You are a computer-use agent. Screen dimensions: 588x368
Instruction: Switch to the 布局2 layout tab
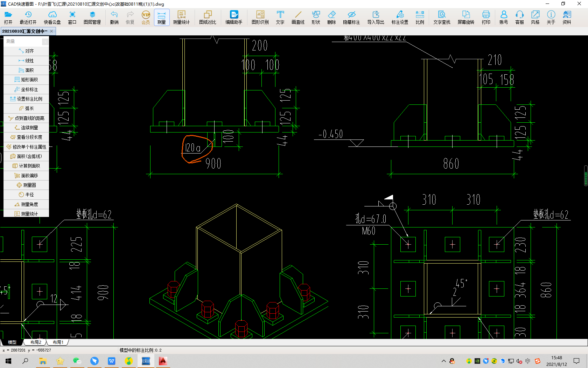36,342
